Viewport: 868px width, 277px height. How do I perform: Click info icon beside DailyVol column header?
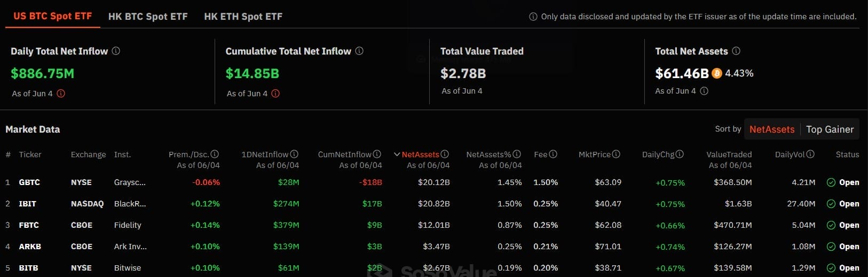click(x=810, y=154)
